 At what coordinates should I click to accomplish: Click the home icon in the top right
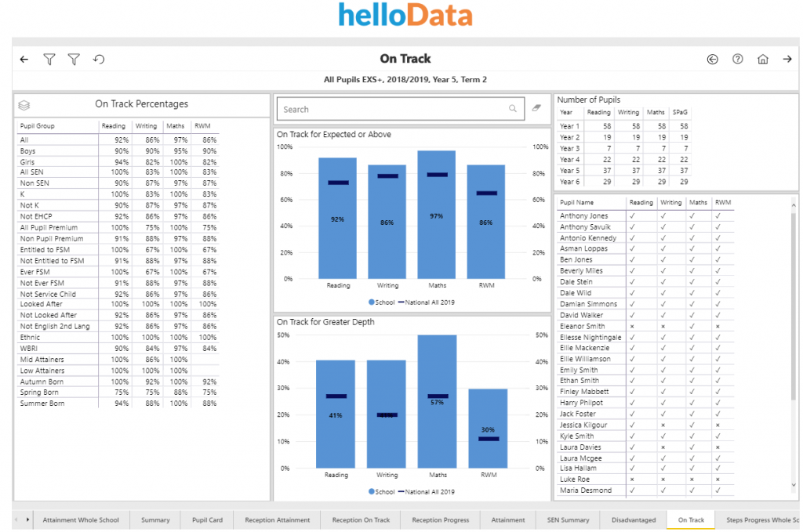point(762,59)
